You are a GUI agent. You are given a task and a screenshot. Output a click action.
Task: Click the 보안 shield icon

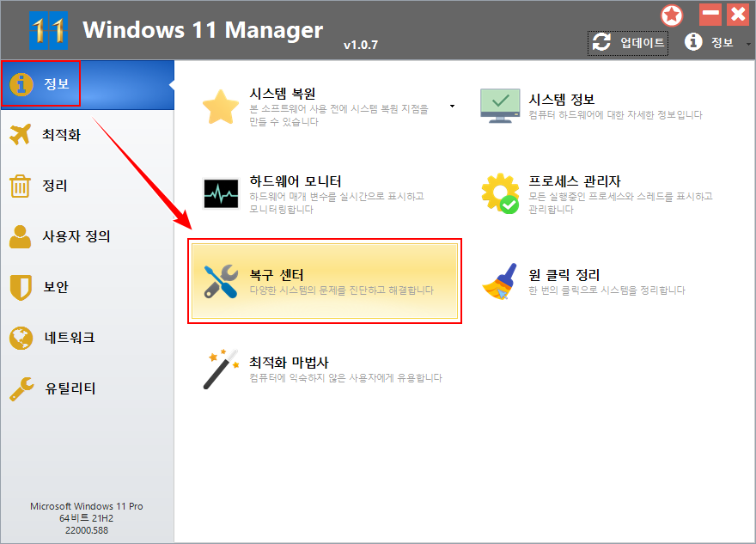[21, 287]
